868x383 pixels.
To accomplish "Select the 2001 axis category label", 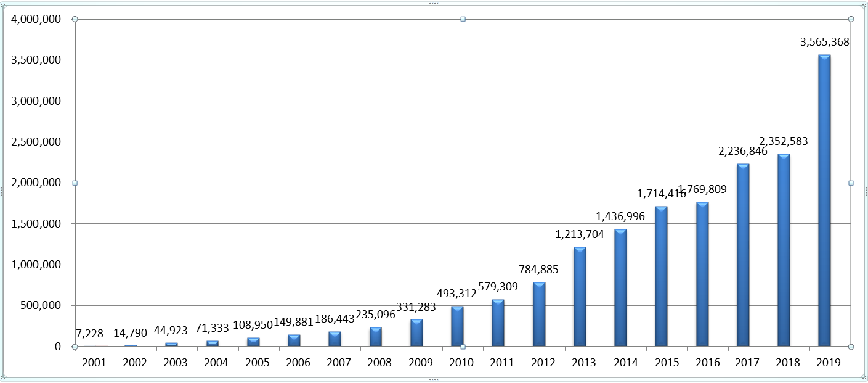I will [x=94, y=363].
